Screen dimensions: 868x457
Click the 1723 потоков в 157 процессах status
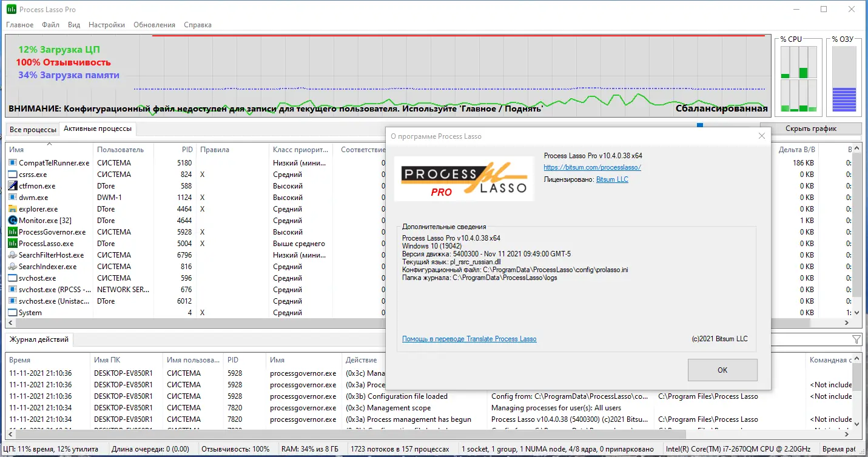point(401,449)
